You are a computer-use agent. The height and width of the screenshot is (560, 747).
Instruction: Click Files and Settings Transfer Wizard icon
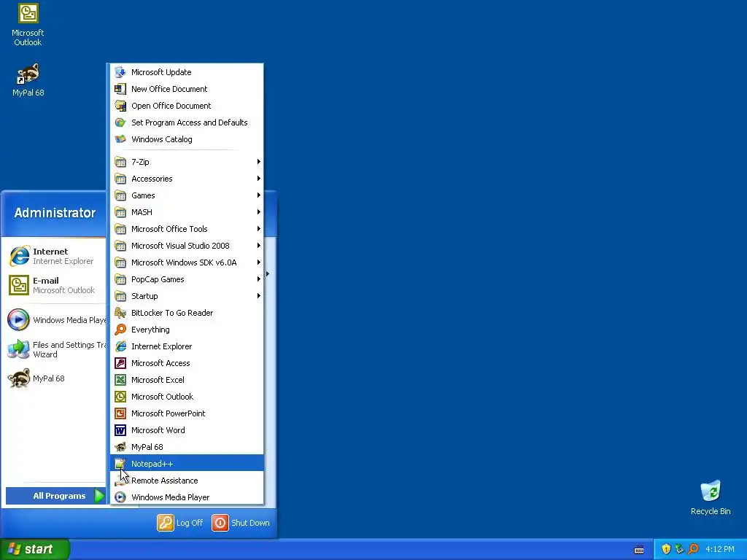point(19,349)
